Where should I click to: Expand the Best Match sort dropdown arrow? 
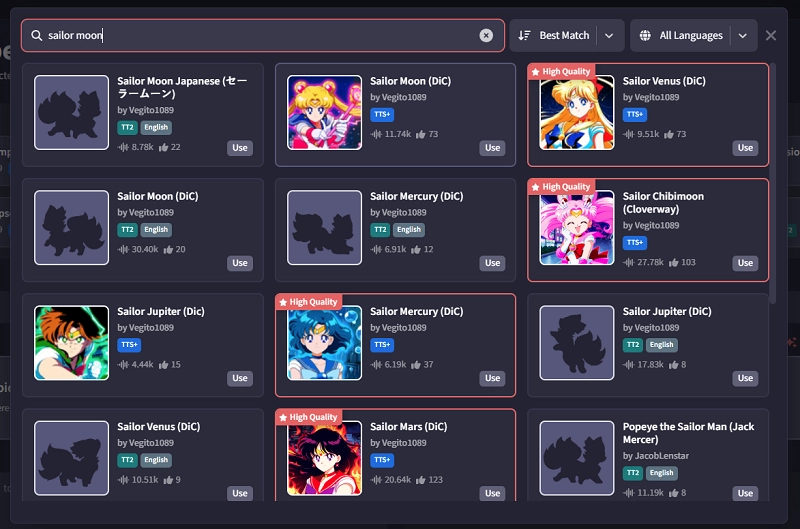(609, 35)
